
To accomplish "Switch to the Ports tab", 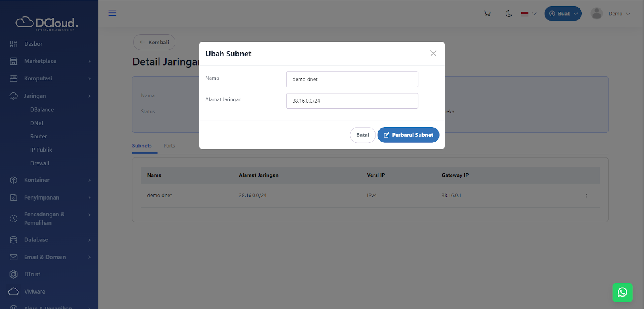I will tap(169, 146).
